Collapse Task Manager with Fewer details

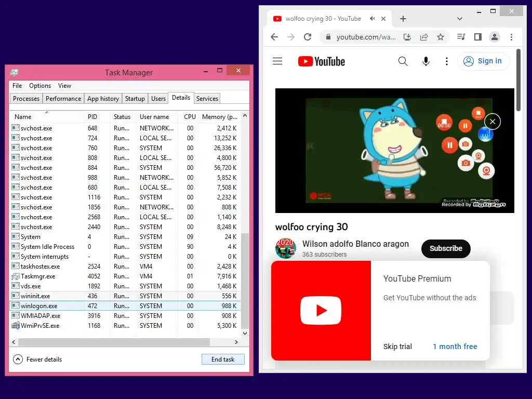pyautogui.click(x=37, y=360)
